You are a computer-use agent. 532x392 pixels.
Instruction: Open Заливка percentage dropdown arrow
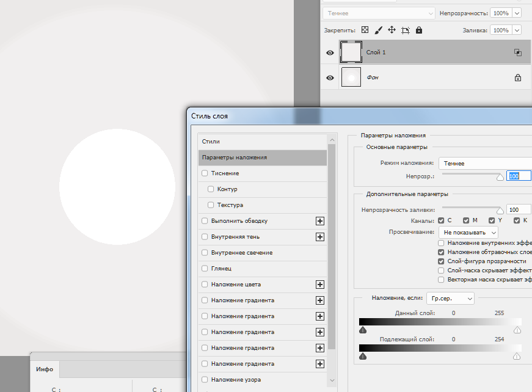point(517,30)
